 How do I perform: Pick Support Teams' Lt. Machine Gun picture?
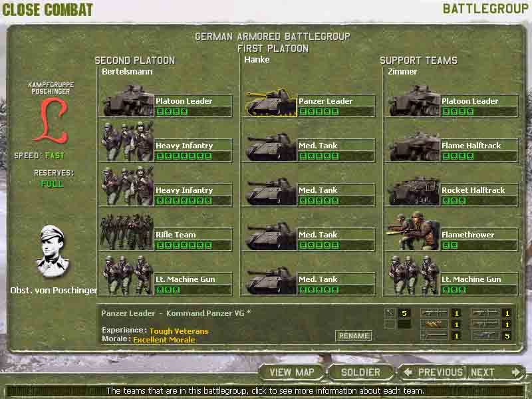tap(414, 275)
